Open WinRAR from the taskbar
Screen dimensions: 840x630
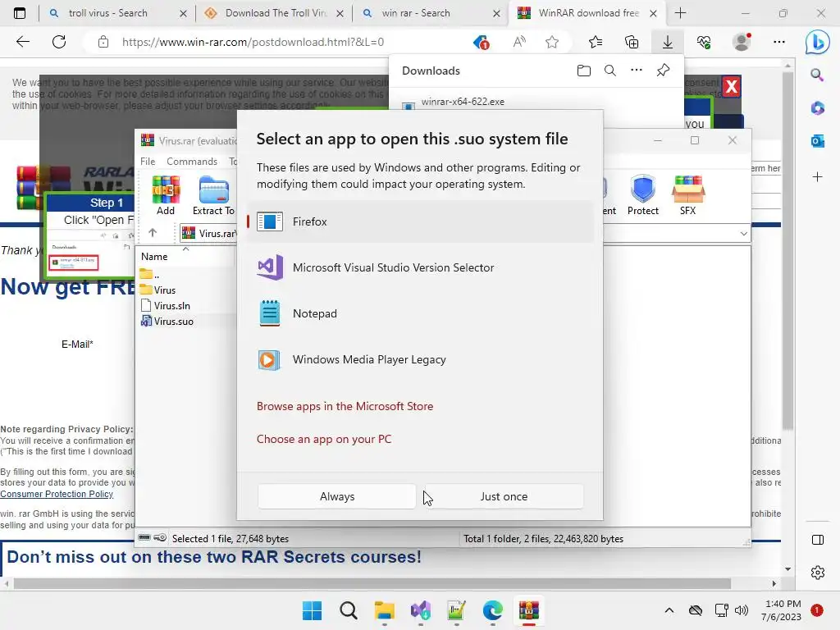[x=529, y=610]
